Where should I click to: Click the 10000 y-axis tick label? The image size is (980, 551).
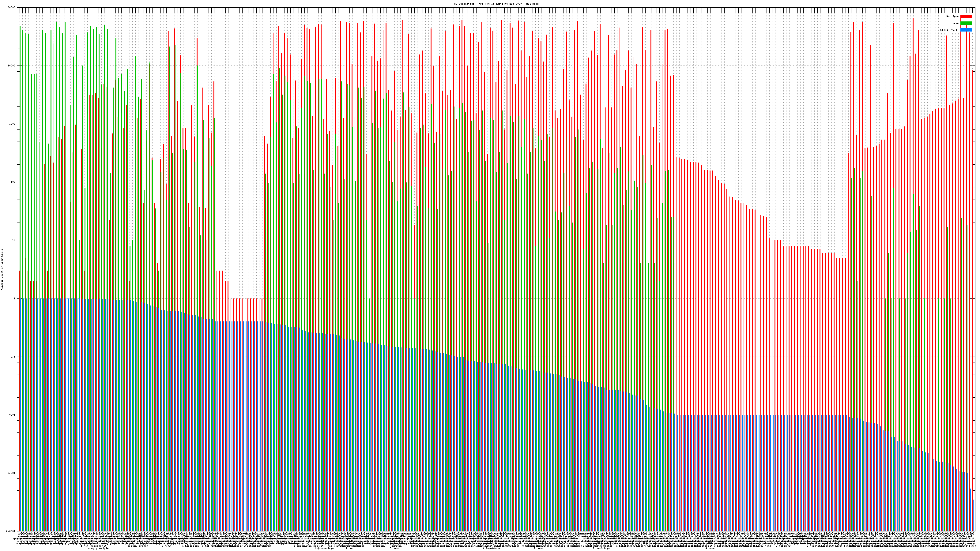pos(12,66)
